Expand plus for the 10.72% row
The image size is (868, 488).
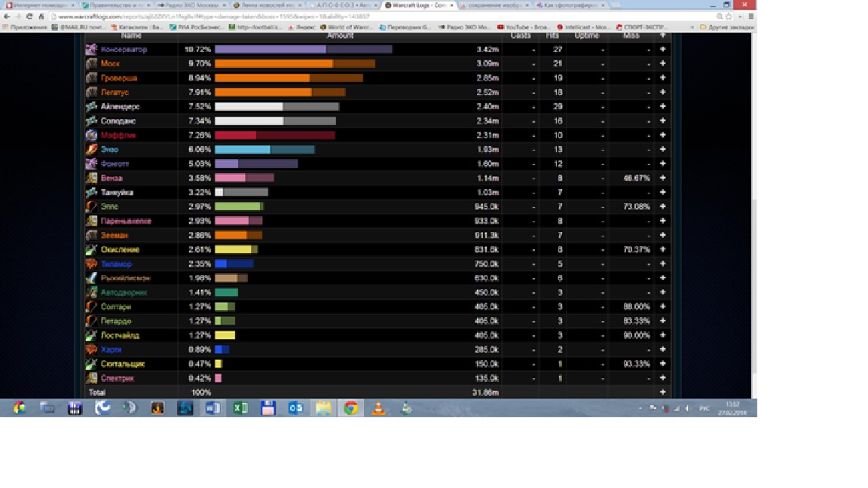click(662, 49)
